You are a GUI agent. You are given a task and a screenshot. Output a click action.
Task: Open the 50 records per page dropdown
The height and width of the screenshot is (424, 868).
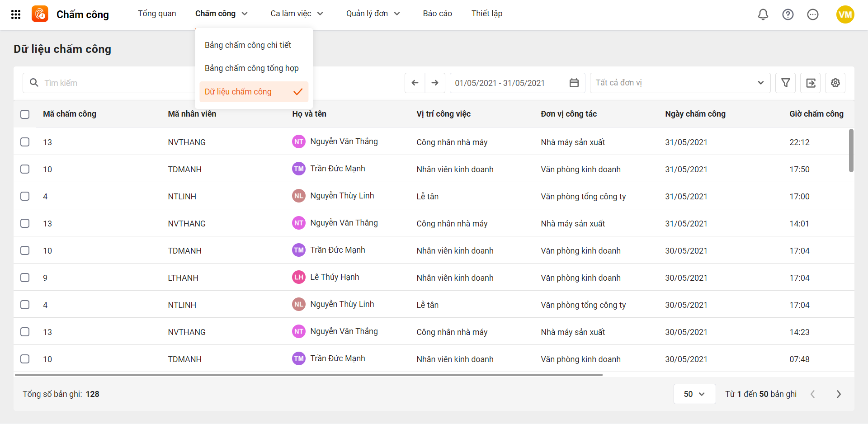(694, 394)
